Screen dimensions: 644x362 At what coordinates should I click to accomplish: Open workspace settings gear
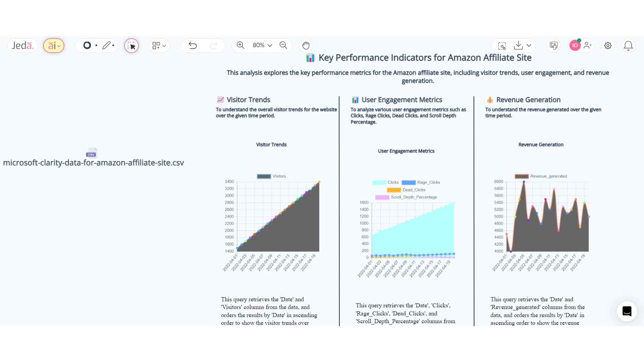[608, 46]
